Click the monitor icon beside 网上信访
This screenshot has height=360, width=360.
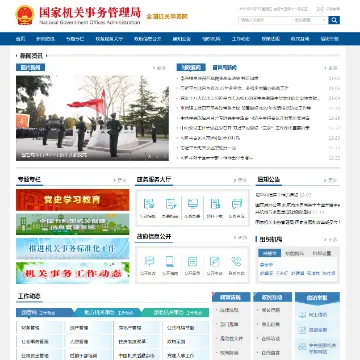coord(302,315)
